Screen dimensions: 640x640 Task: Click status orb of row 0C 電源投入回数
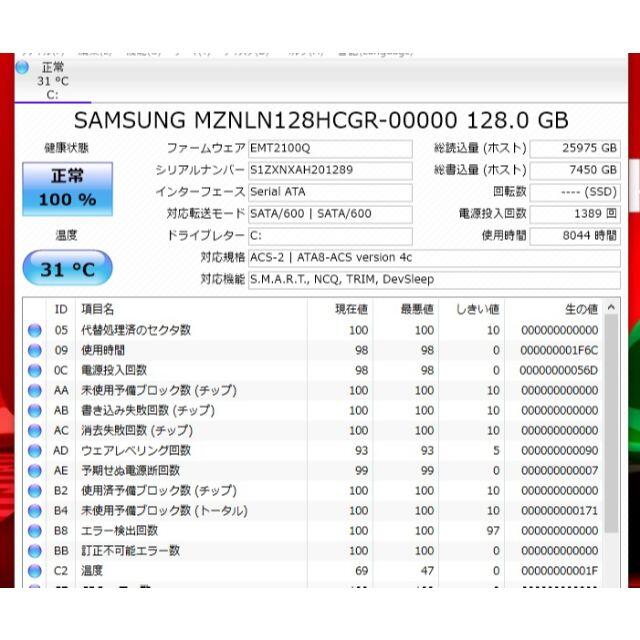pyautogui.click(x=35, y=370)
